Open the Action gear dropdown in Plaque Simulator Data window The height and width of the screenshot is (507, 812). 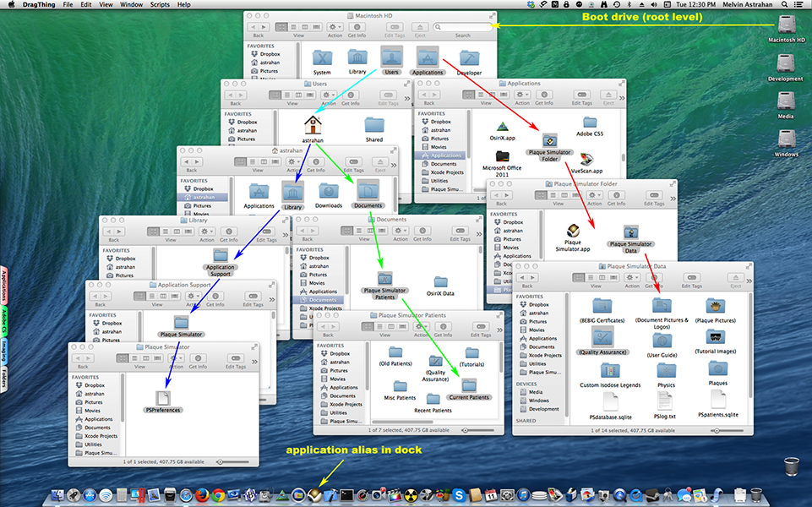pos(632,277)
